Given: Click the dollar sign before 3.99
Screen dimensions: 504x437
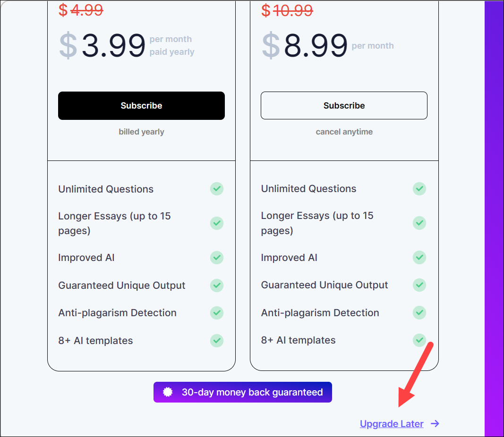Looking at the screenshot, I should click(68, 46).
